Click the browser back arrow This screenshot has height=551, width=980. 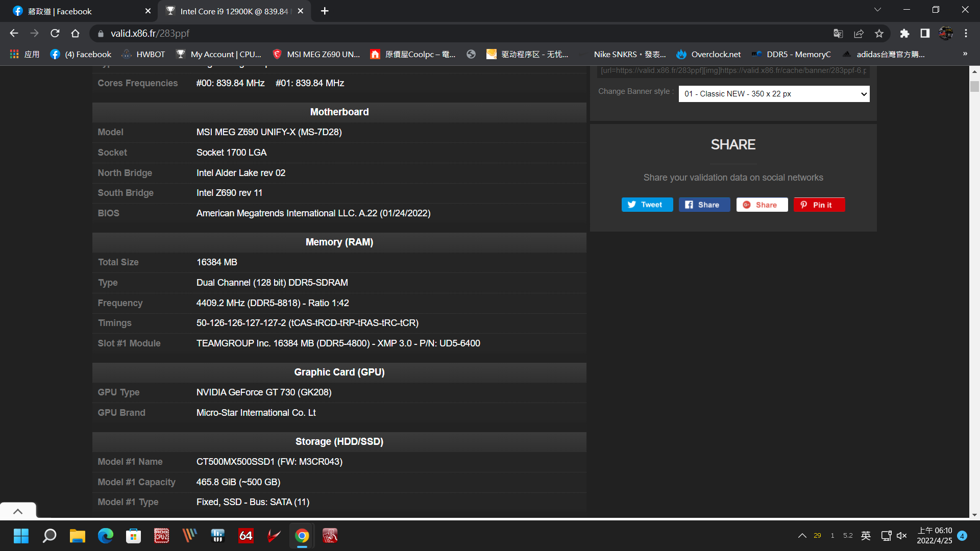click(14, 33)
